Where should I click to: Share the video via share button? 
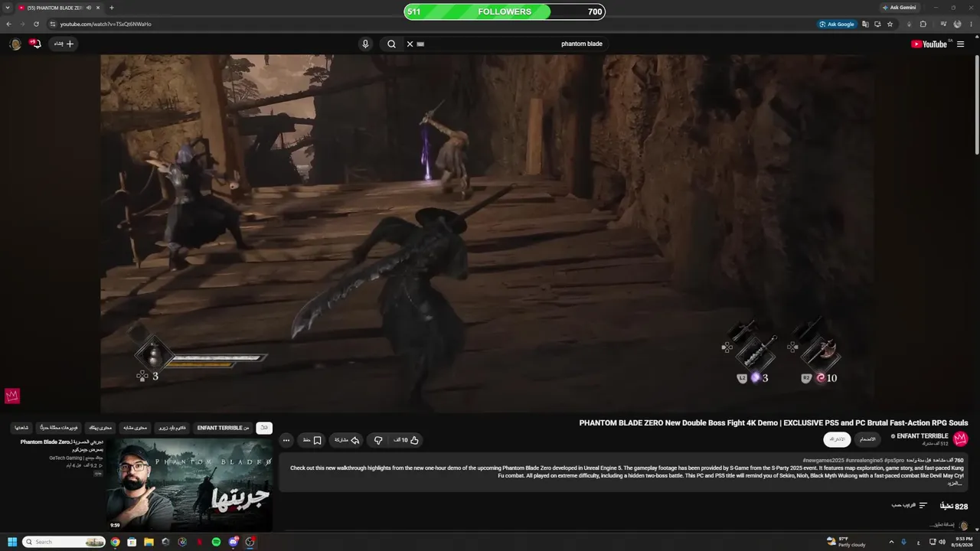347,440
